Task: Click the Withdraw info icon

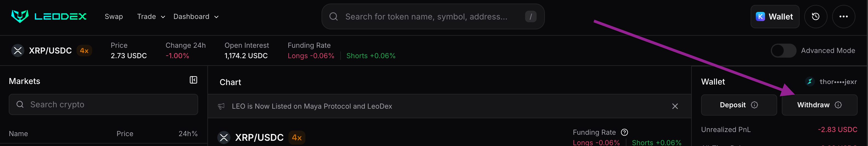Action: [x=838, y=105]
